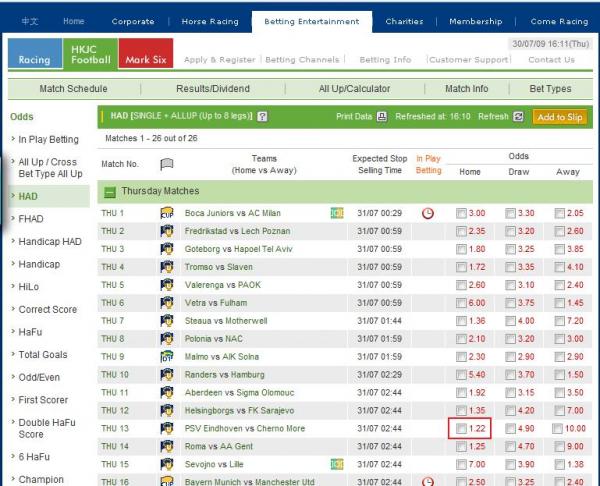This screenshot has height=486, width=600.
Task: Switch to the Mark Six tab
Action: [145, 60]
